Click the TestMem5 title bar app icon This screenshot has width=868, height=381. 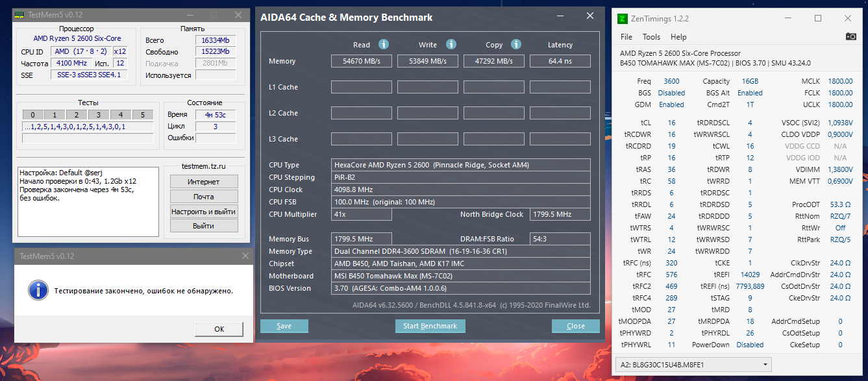pos(21,14)
